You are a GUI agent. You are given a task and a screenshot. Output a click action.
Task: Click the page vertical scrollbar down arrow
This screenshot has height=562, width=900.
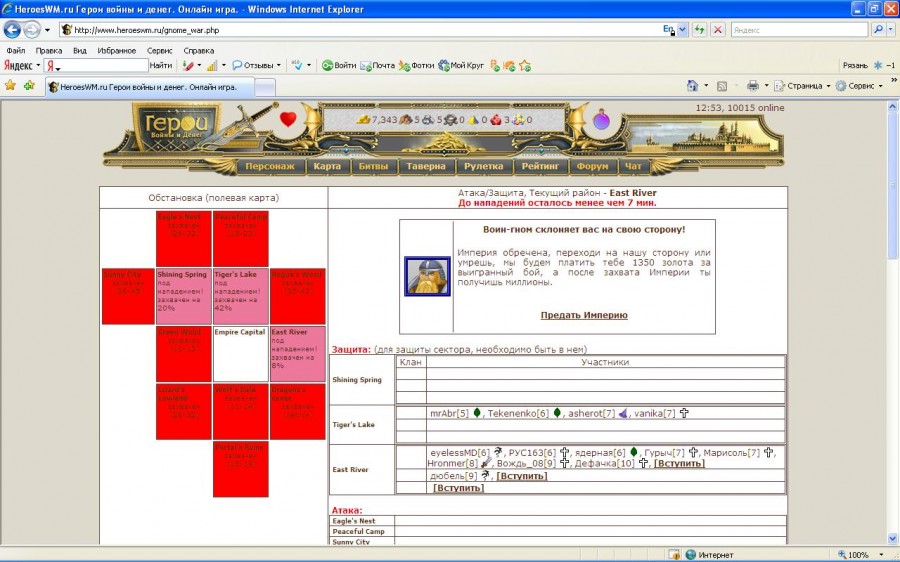tap(893, 538)
